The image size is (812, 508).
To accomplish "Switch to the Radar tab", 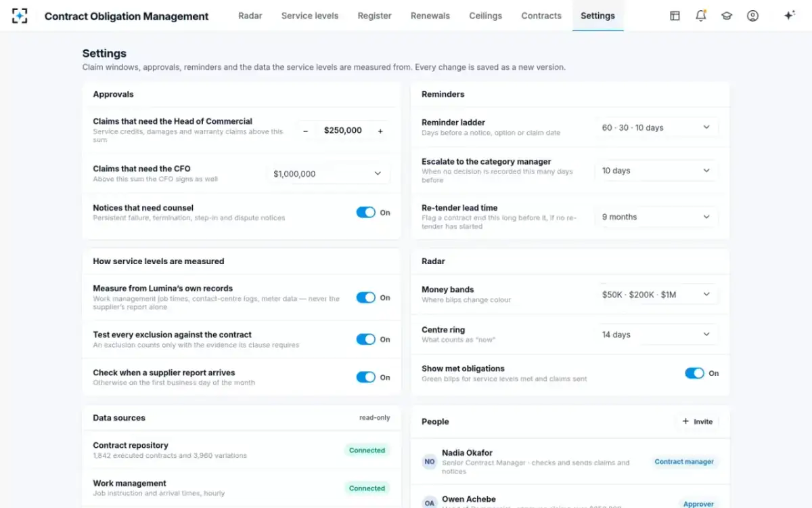I will [x=250, y=16].
